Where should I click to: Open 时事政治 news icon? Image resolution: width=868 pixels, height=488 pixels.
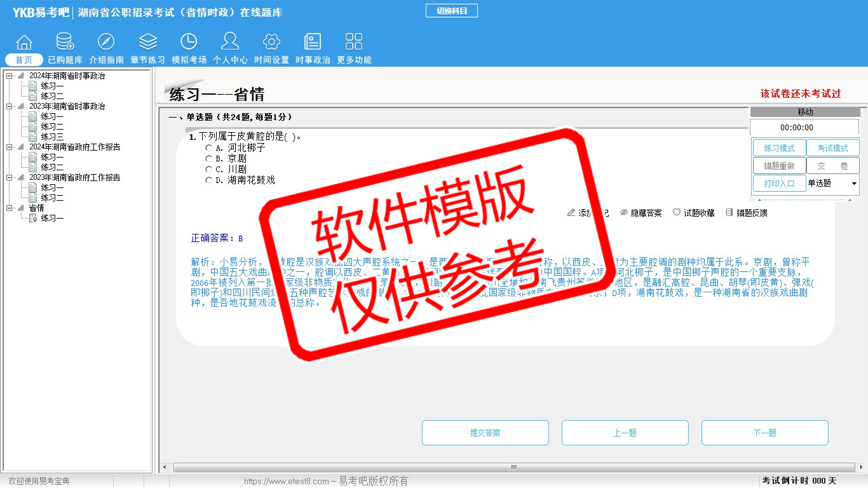313,43
